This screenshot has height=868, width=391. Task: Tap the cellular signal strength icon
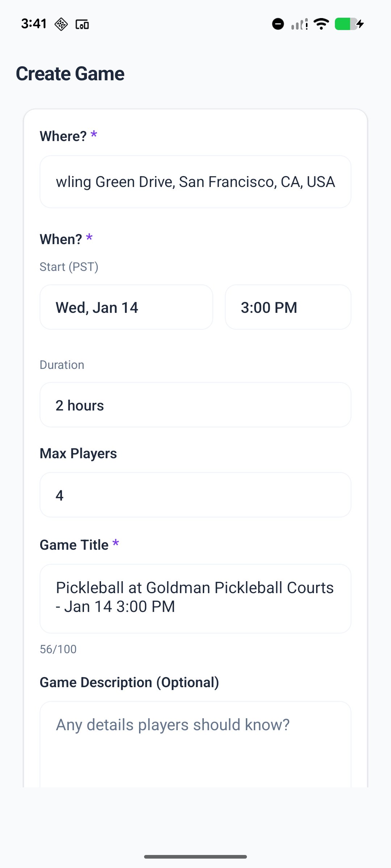coord(299,24)
